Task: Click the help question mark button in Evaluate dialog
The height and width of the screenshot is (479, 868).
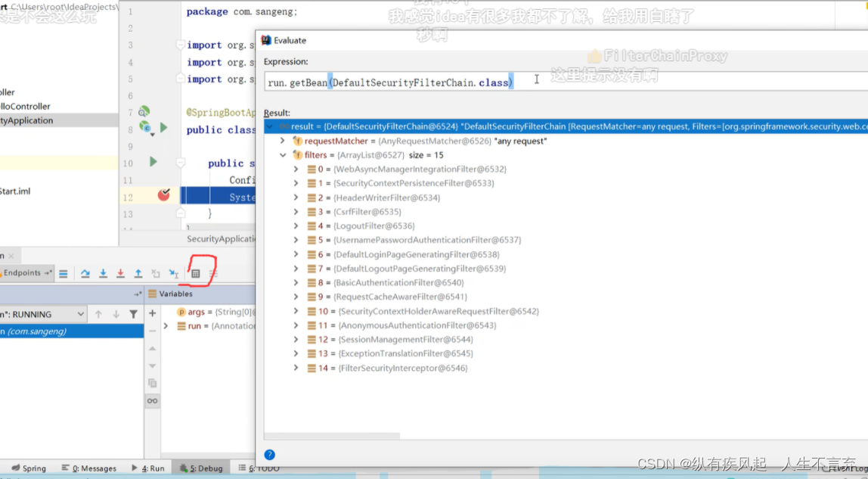Action: [x=270, y=453]
